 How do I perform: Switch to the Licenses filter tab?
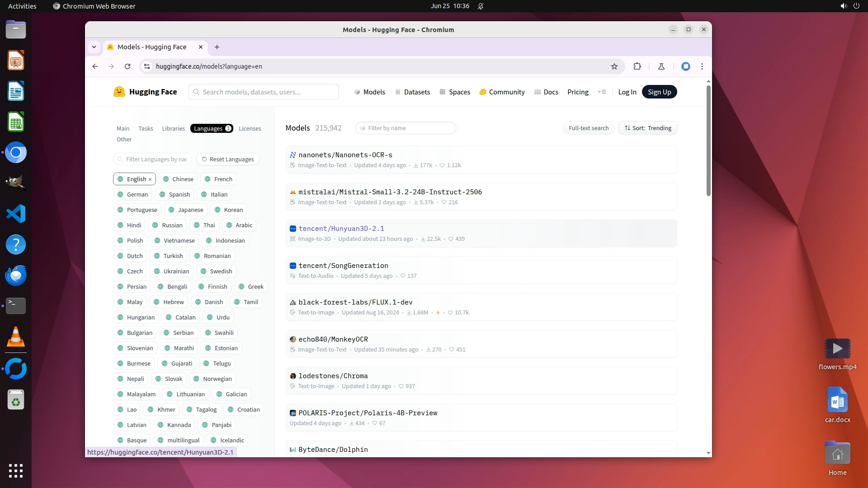[250, 128]
